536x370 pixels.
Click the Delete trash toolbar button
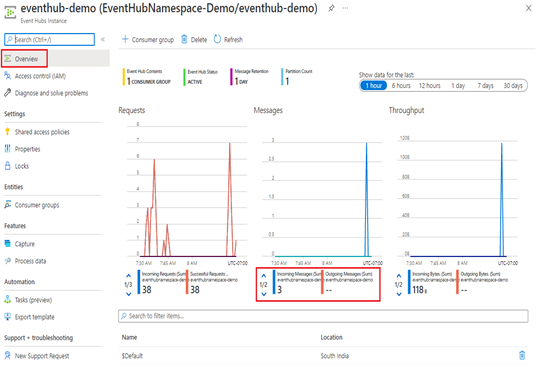(x=194, y=40)
